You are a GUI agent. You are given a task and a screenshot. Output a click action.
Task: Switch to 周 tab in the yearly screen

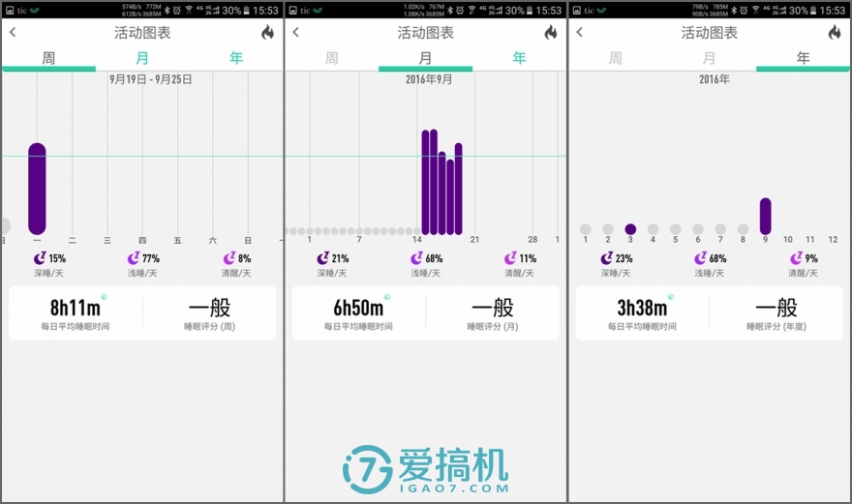(x=616, y=58)
